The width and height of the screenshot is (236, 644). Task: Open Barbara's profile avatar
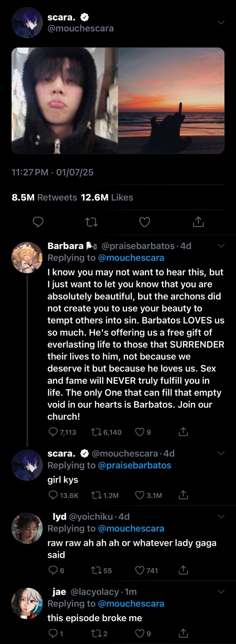tap(27, 258)
